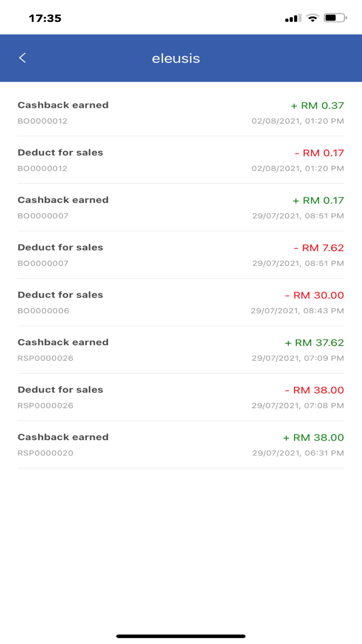Tap reference number BO0000006
362x644 pixels.
point(43,311)
